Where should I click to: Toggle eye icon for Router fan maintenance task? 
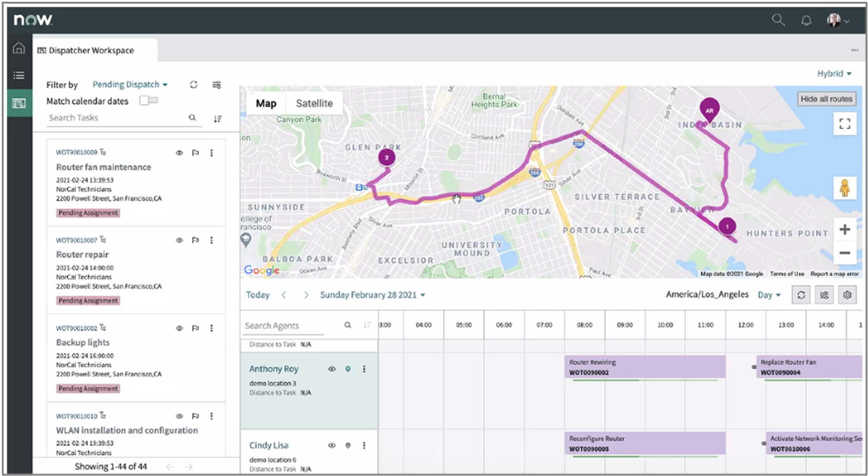pyautogui.click(x=179, y=153)
